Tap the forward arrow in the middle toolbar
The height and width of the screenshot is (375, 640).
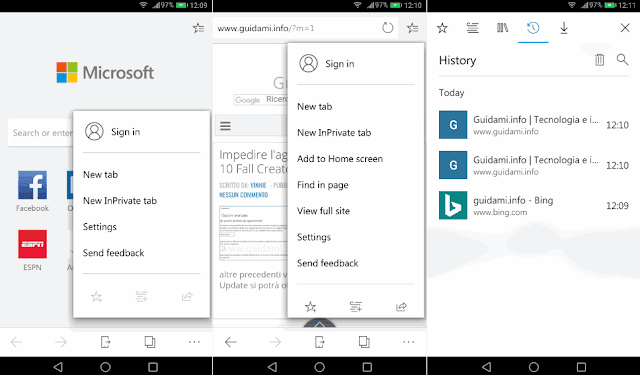[275, 342]
